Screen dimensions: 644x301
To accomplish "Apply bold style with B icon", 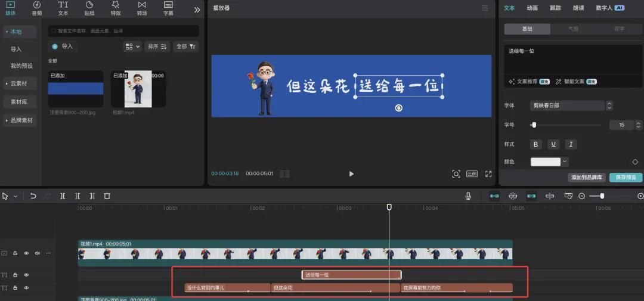I will coord(535,144).
